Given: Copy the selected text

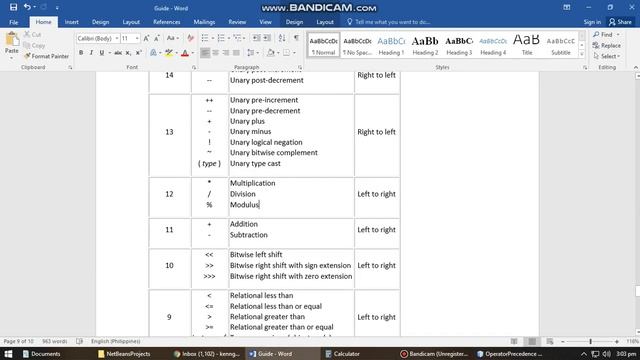Looking at the screenshot, I should tap(34, 45).
